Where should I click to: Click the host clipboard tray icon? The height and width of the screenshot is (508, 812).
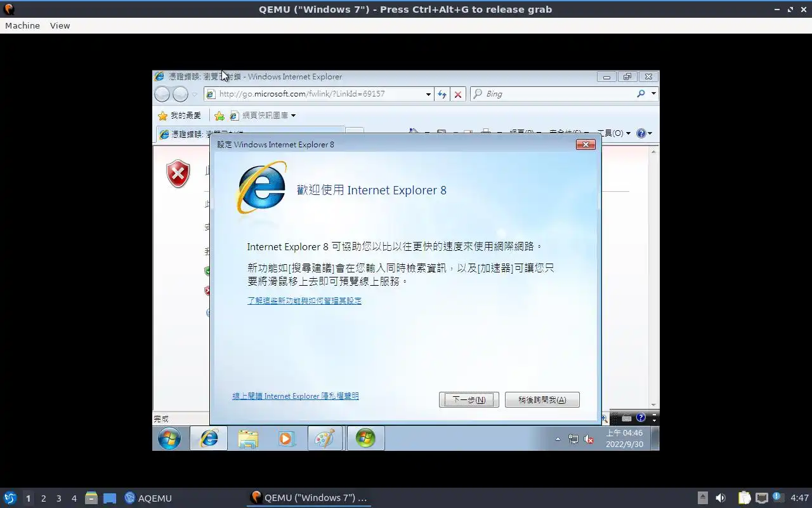click(744, 498)
